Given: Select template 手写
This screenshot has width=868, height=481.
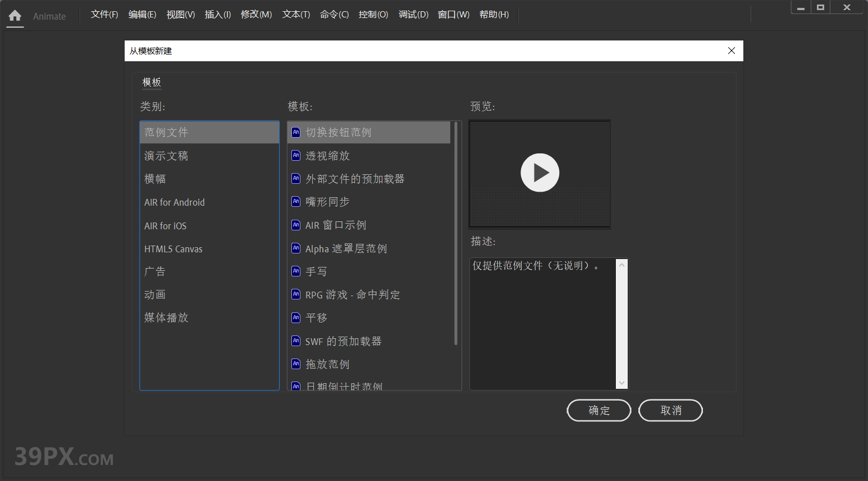Looking at the screenshot, I should point(369,271).
